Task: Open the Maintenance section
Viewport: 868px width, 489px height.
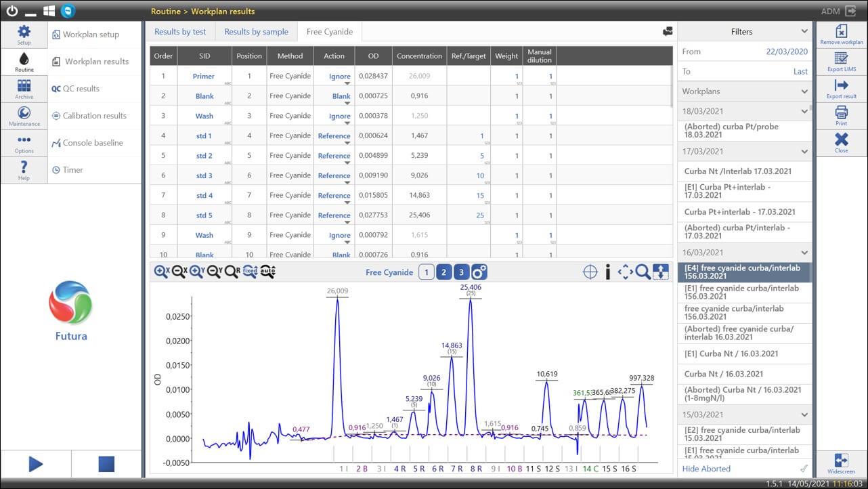Action: pos(24,116)
